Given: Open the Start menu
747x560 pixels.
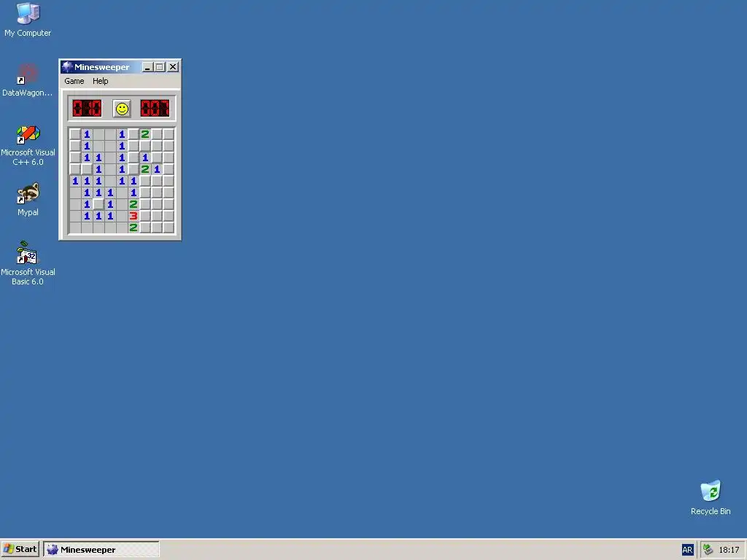Looking at the screenshot, I should pos(20,550).
